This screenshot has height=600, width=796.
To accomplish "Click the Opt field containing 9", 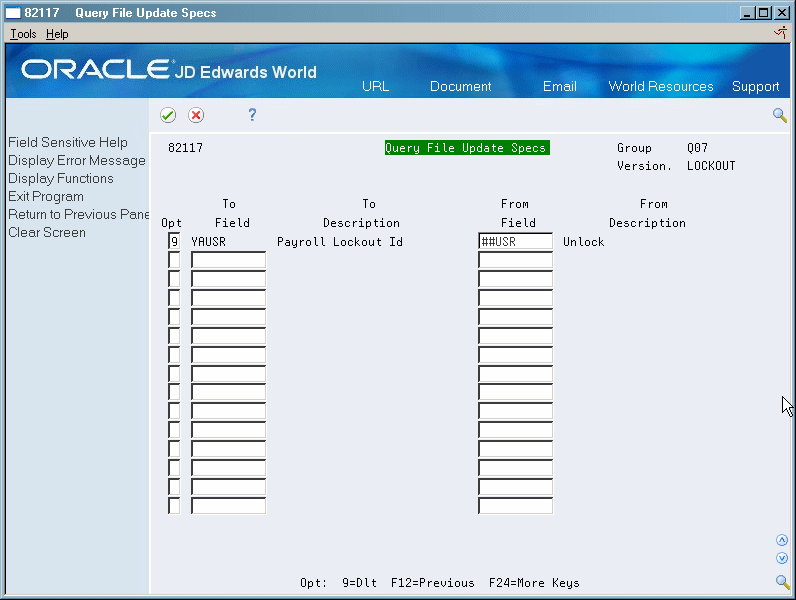I will [x=174, y=242].
